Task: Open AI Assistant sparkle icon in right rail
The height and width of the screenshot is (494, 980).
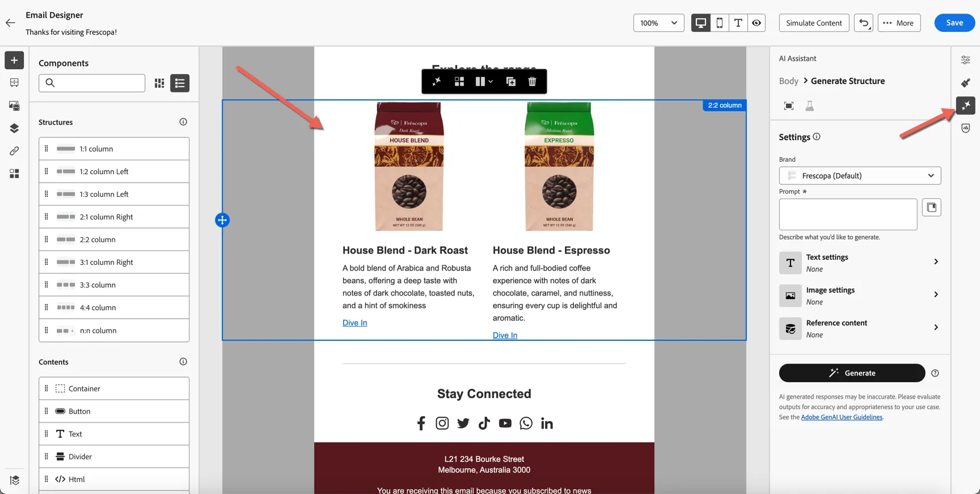Action: click(x=965, y=105)
